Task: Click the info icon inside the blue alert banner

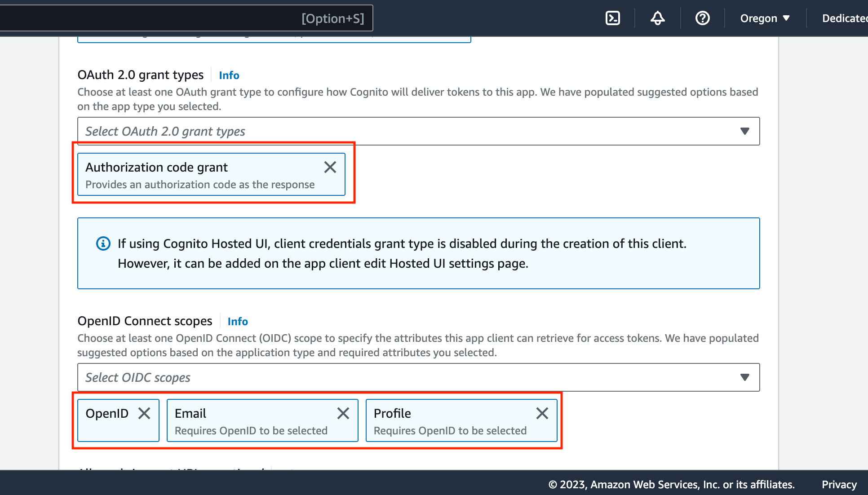Action: (103, 243)
